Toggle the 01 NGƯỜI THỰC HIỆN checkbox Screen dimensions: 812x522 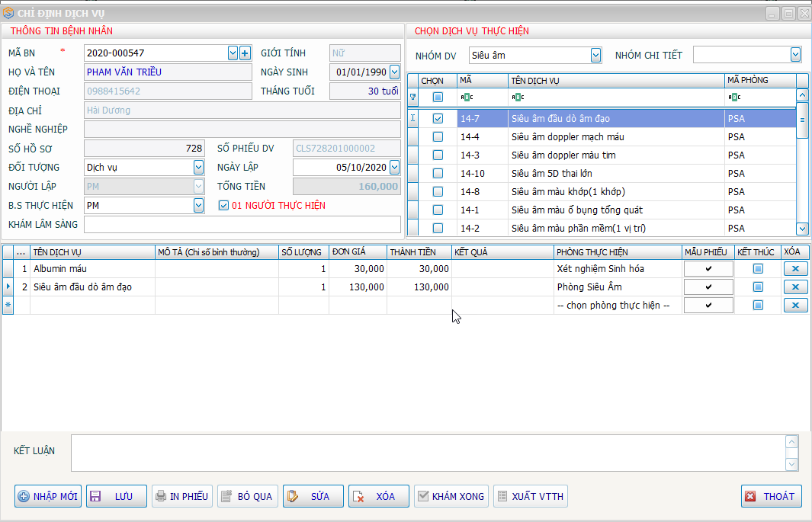(223, 206)
